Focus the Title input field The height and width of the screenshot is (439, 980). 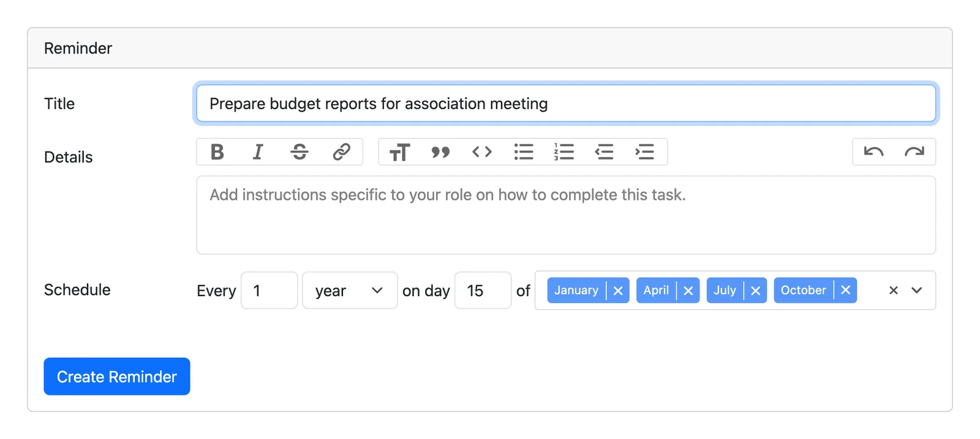566,104
